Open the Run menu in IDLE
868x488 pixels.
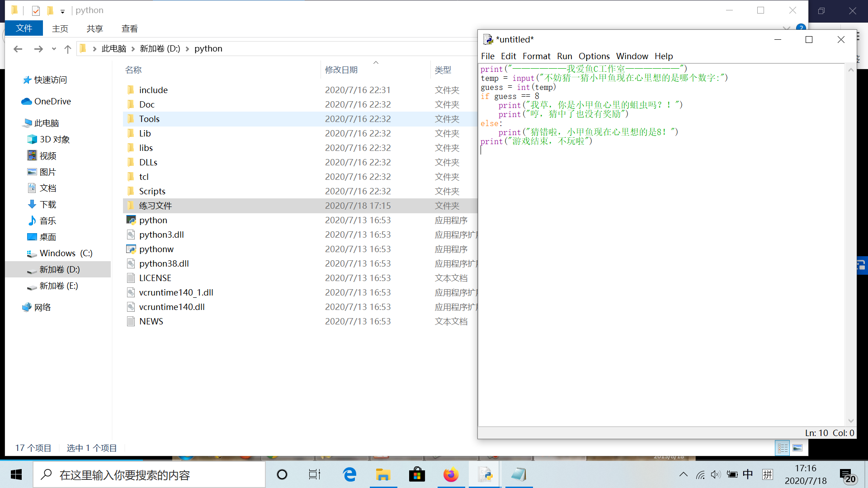565,56
